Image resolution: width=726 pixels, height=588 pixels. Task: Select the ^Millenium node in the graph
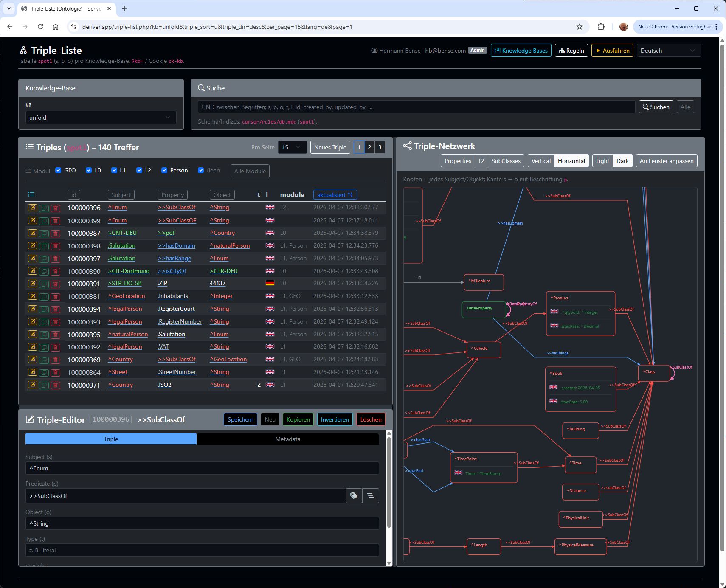(484, 282)
